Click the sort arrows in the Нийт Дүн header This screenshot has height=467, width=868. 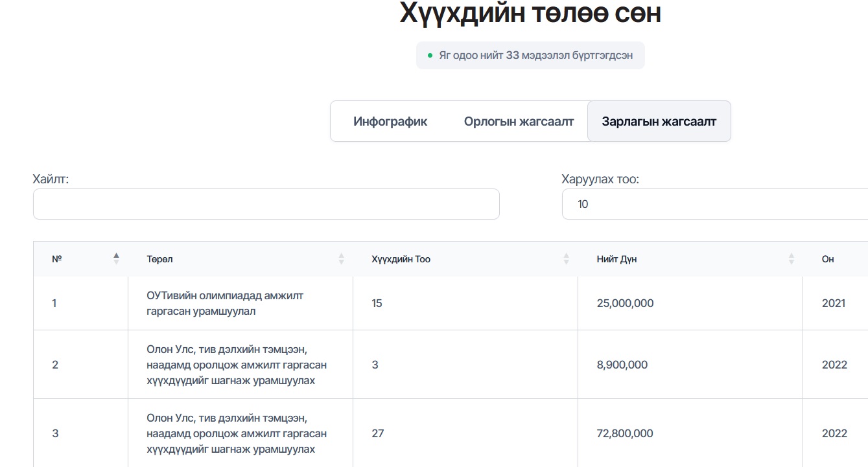tap(791, 259)
